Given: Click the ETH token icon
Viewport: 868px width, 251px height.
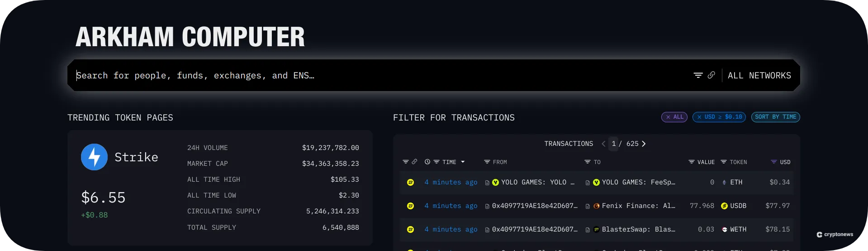Looking at the screenshot, I should (724, 182).
